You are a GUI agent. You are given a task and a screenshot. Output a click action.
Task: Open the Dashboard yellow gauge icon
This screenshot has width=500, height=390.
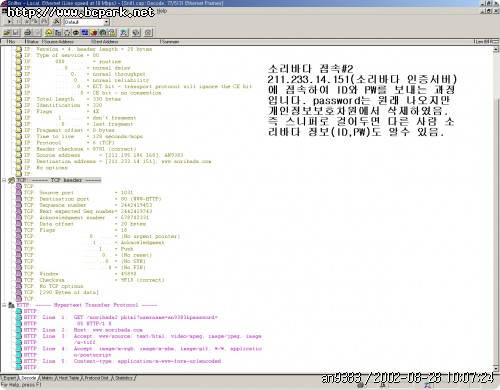49,32
